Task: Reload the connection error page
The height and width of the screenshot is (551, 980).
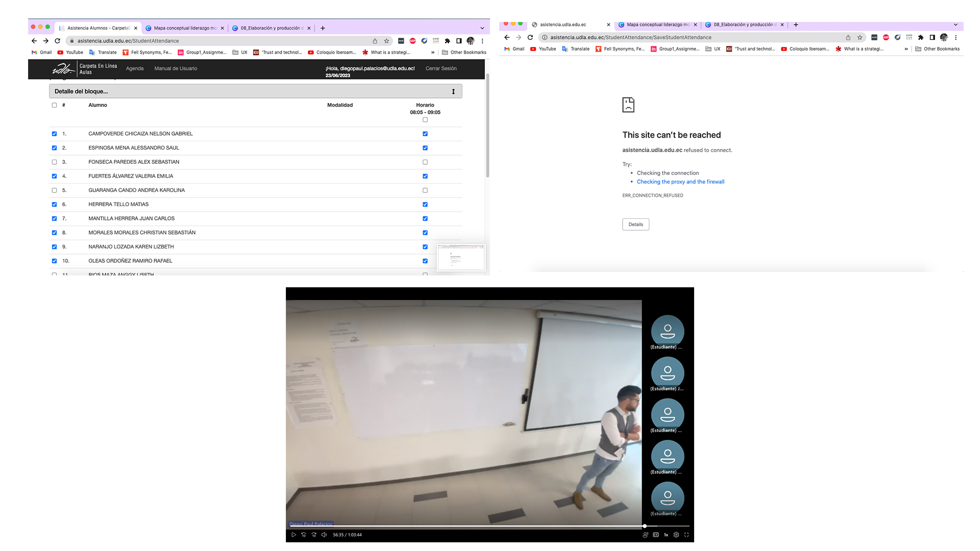Action: [x=530, y=37]
